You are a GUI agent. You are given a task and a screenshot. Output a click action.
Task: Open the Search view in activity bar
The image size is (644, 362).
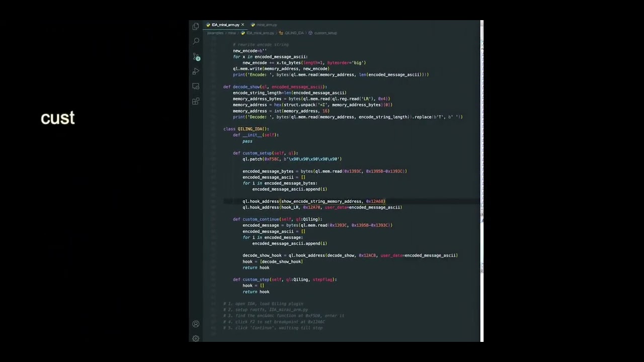click(x=196, y=41)
